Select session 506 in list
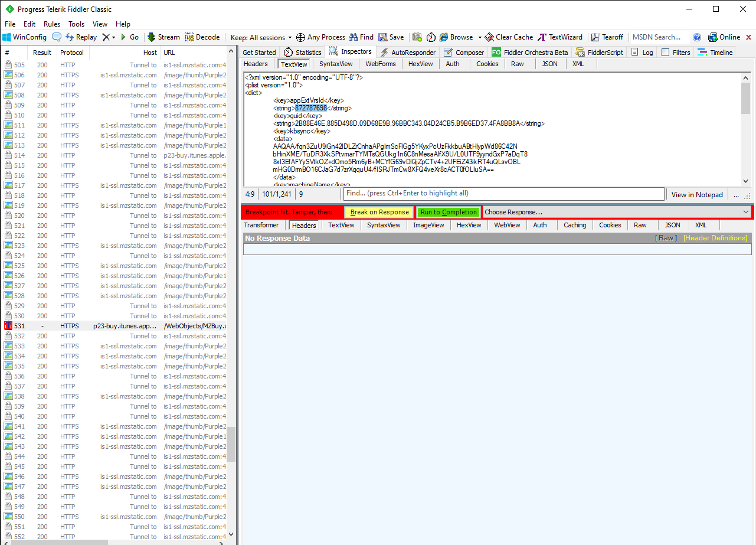 pyautogui.click(x=114, y=75)
